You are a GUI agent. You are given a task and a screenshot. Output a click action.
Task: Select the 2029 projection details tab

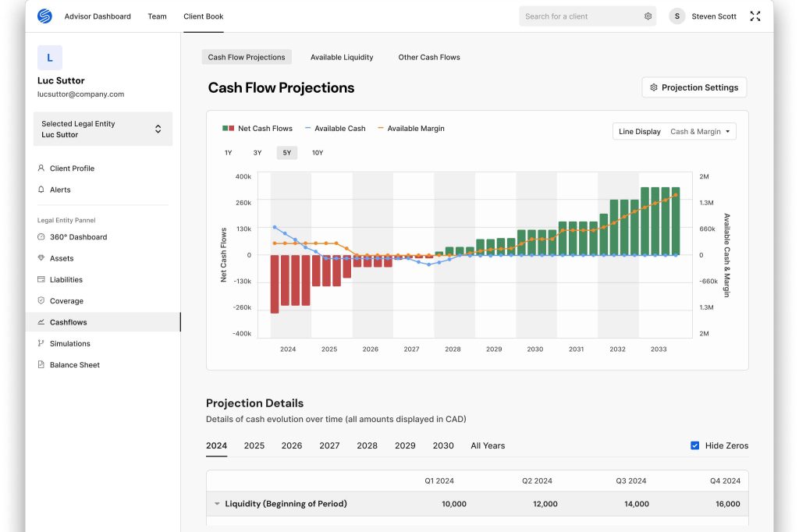(x=405, y=445)
